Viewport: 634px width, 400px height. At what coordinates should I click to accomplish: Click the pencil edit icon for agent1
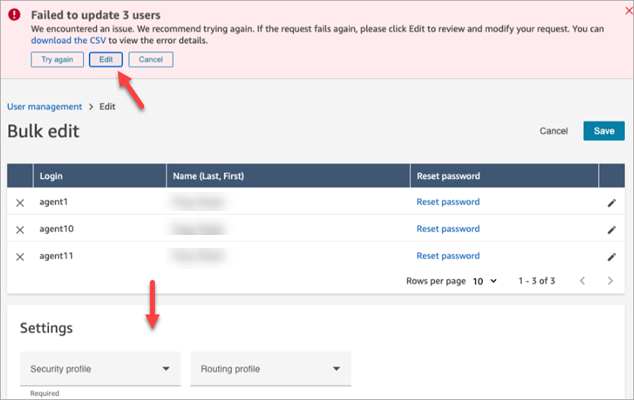(x=611, y=202)
